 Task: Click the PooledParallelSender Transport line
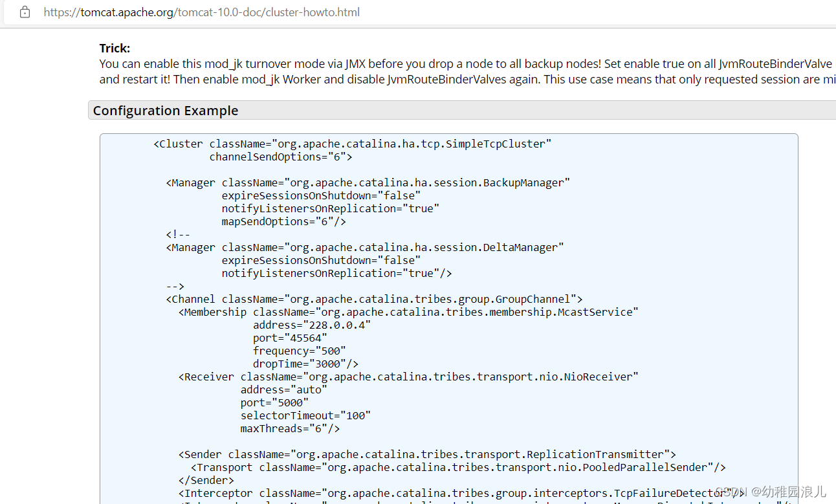click(x=459, y=467)
